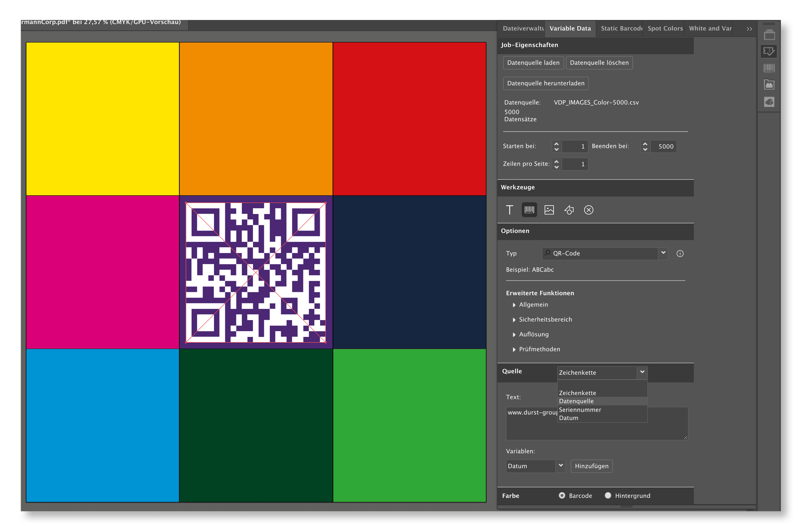Open the last dock icon on right strip
The width and height of the screenshot is (800, 532).
tap(769, 102)
